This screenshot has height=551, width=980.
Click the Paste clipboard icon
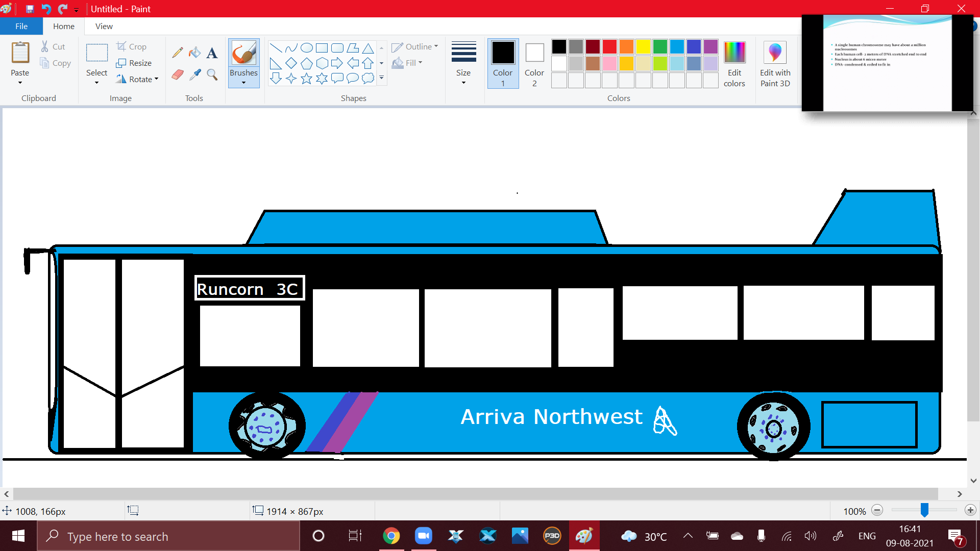coord(20,53)
